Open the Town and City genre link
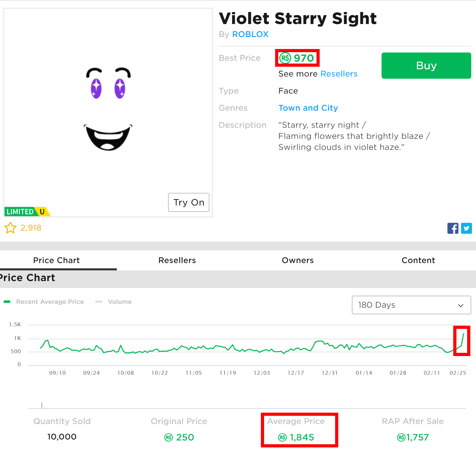The image size is (476, 449). pos(308,108)
